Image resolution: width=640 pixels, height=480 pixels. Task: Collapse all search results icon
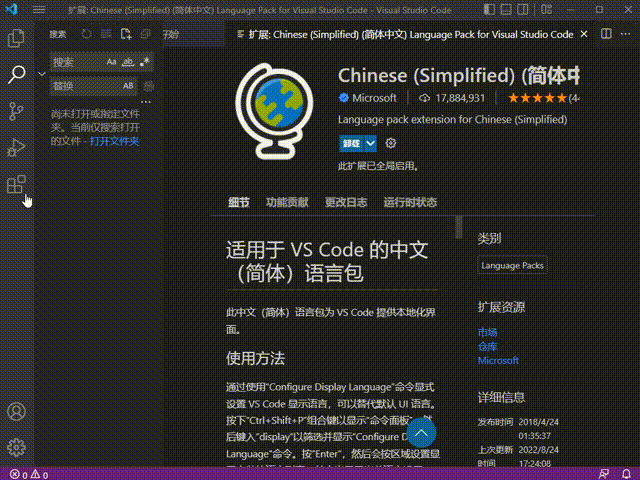click(x=145, y=34)
